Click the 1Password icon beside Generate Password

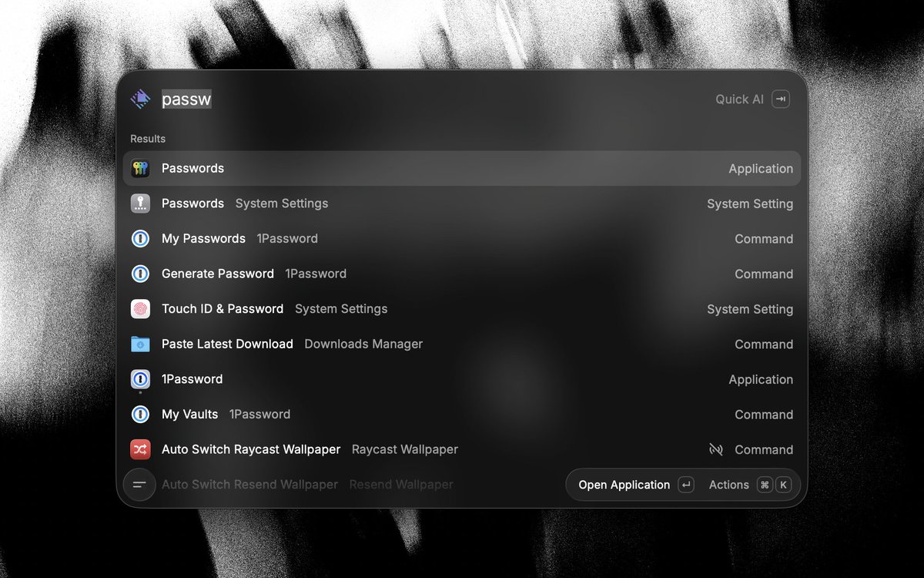tap(140, 274)
